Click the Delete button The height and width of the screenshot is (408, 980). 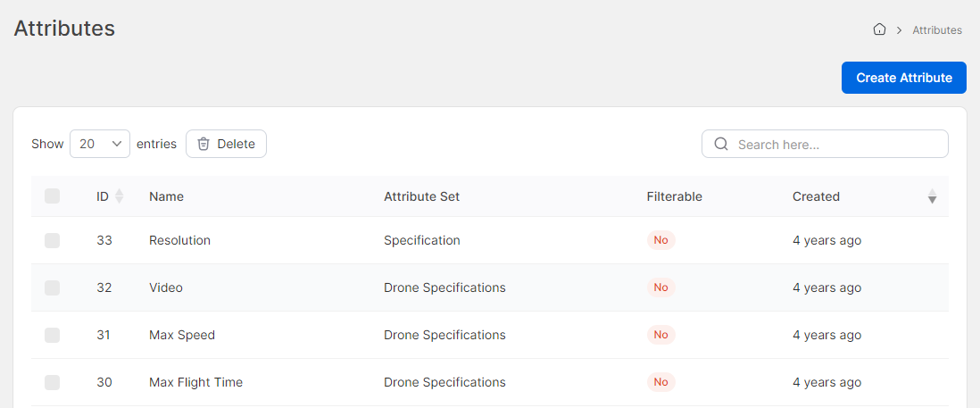click(226, 144)
